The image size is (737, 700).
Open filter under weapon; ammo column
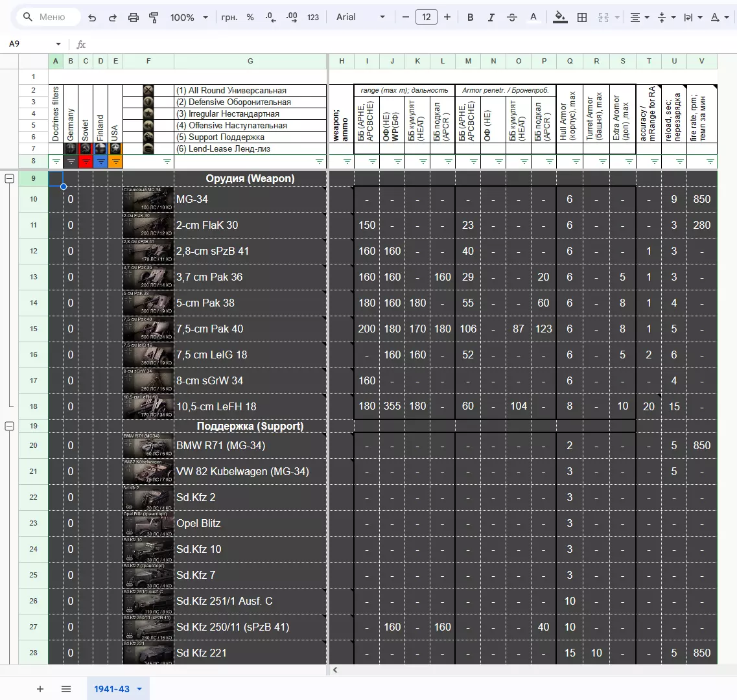(x=347, y=162)
